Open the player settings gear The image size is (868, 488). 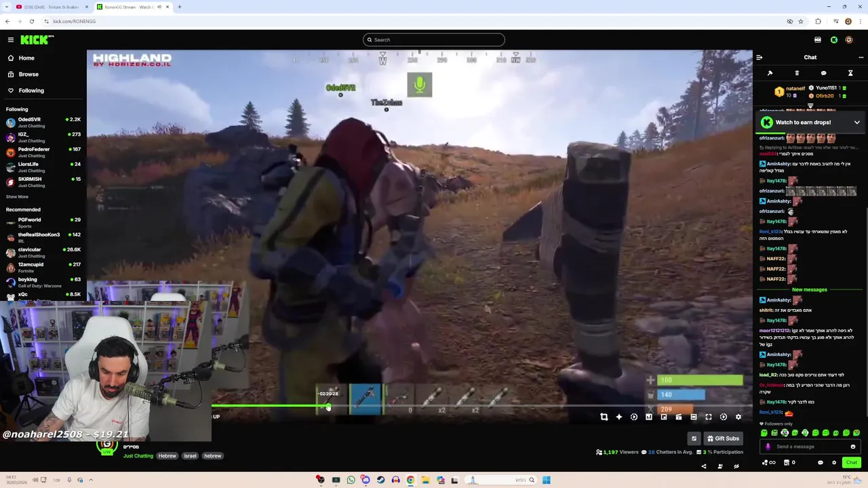pyautogui.click(x=738, y=417)
